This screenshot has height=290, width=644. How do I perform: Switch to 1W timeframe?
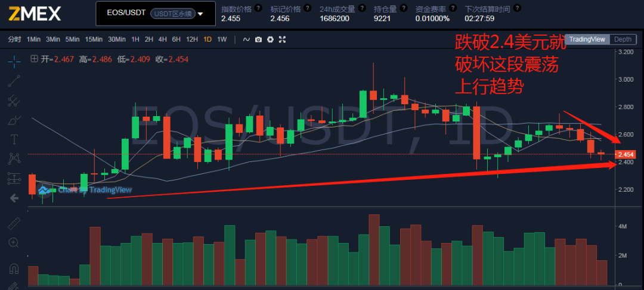click(222, 39)
